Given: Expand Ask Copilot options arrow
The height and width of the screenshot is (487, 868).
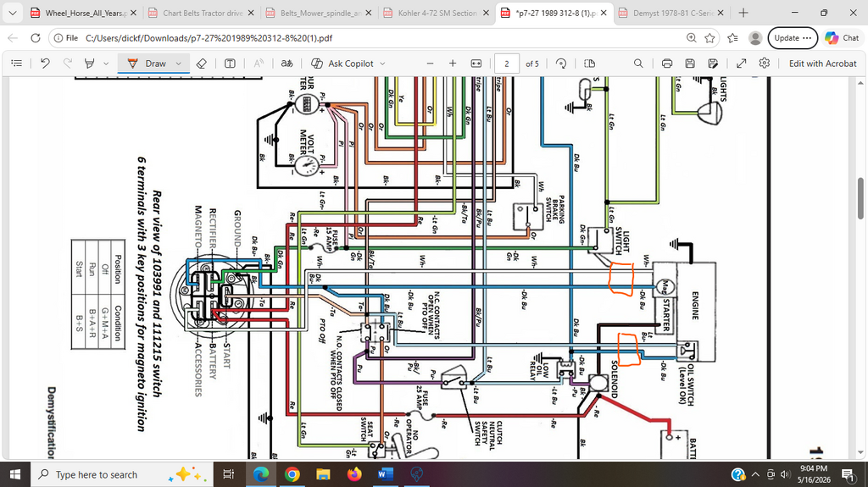Looking at the screenshot, I should 382,64.
